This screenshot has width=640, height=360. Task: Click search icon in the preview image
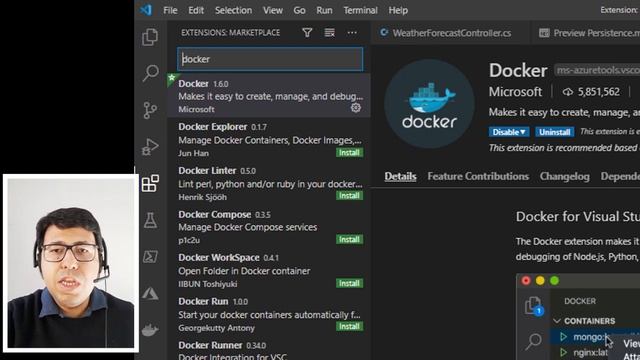point(533,341)
